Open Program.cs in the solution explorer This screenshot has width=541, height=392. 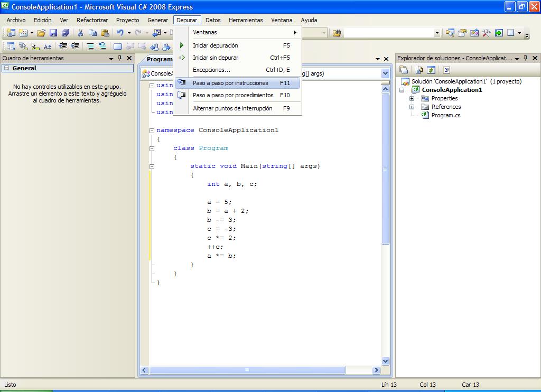[x=445, y=115]
